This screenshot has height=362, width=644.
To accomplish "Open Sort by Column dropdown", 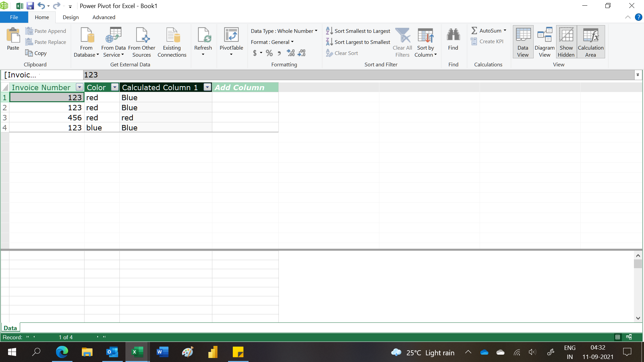I will click(x=425, y=42).
